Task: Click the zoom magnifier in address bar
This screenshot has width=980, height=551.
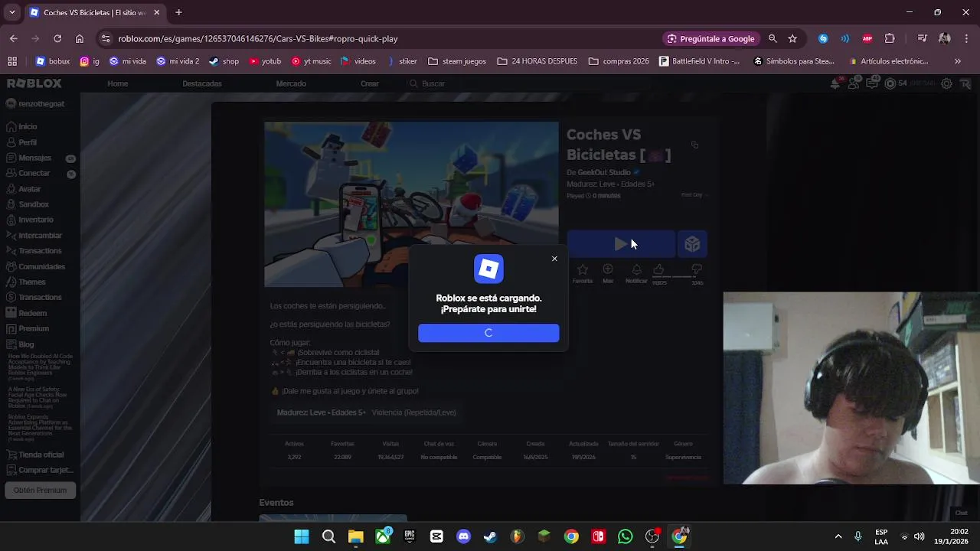Action: [x=773, y=38]
